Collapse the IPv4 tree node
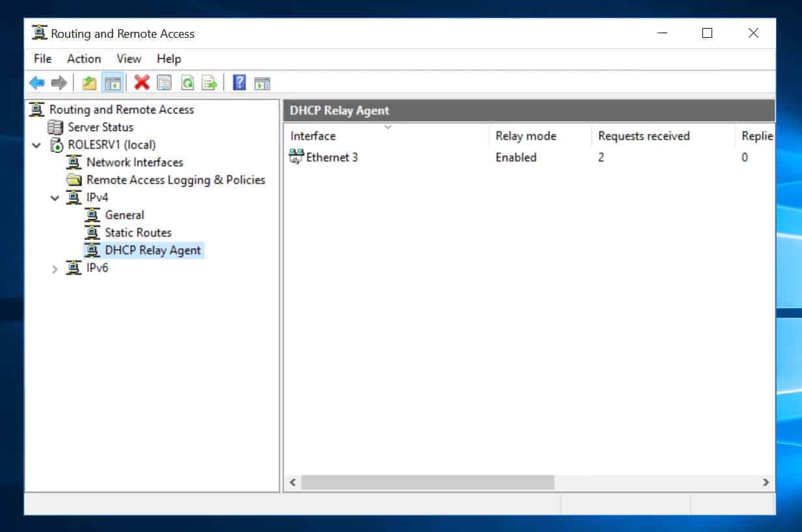802x532 pixels. tap(55, 198)
